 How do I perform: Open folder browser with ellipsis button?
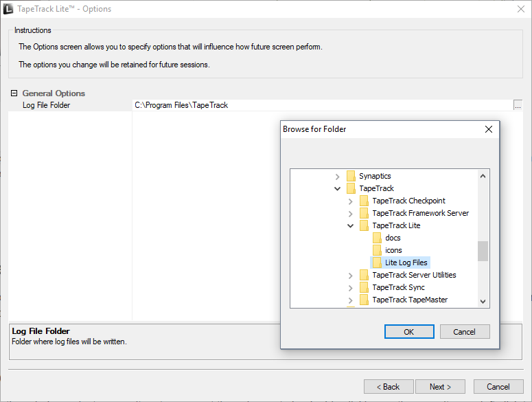pos(518,105)
